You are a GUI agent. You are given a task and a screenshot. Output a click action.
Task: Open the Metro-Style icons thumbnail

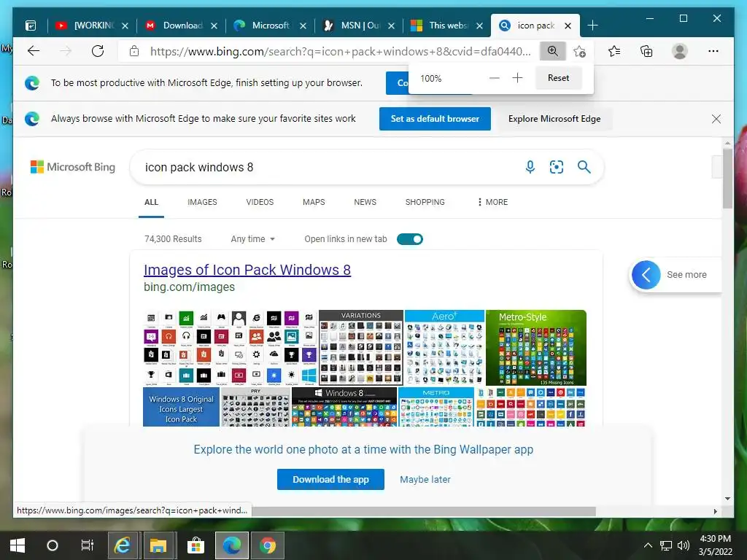[x=536, y=347]
